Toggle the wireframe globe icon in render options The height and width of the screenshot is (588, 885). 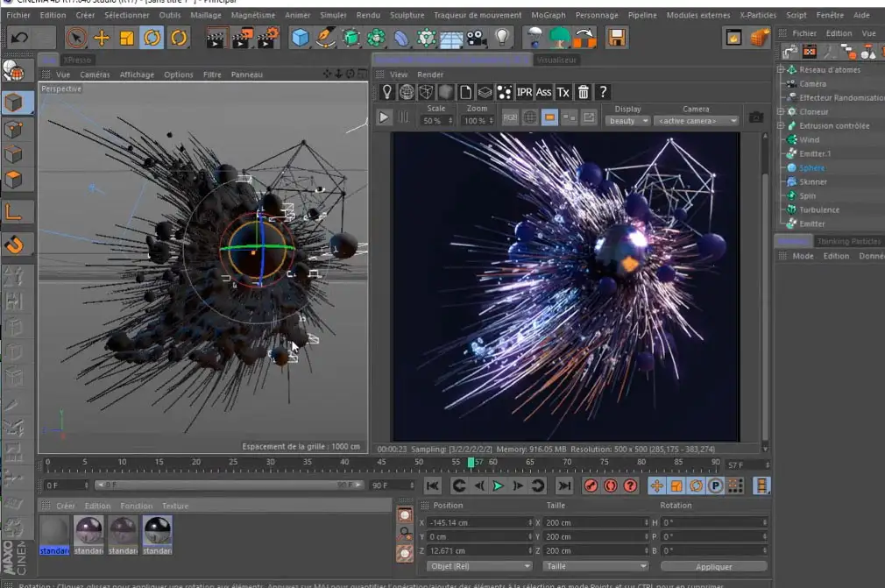530,117
